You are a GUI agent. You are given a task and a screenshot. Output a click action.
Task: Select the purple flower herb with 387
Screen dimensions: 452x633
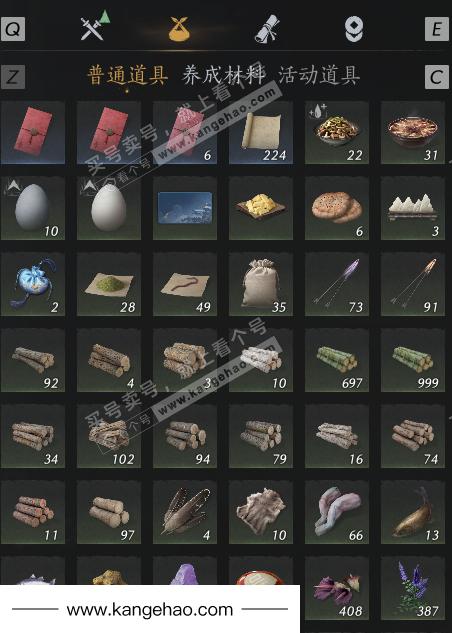(x=413, y=588)
